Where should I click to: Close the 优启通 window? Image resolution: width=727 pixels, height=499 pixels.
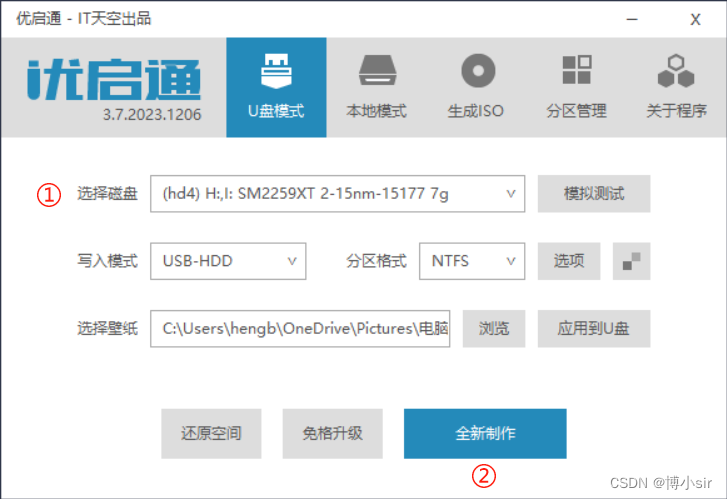point(695,19)
